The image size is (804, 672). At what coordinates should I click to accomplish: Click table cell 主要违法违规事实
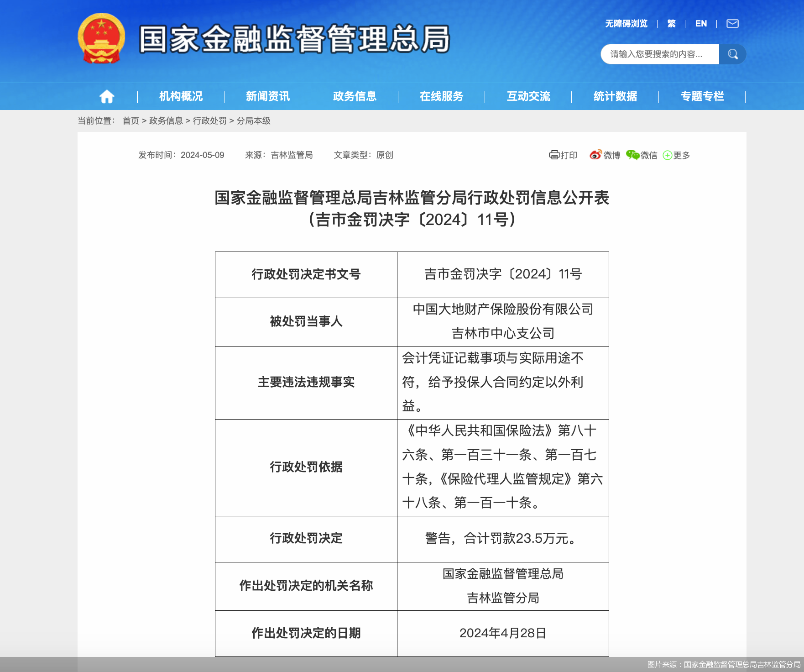click(306, 383)
